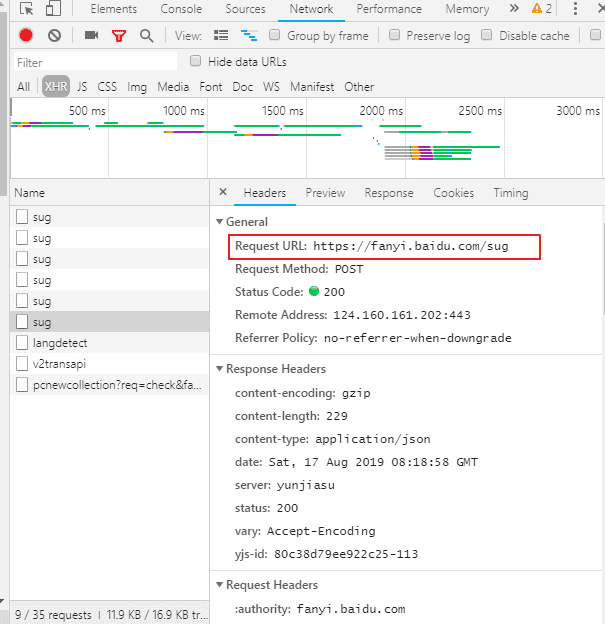Enable Group by frame checkbox
The height and width of the screenshot is (624, 605).
pos(274,35)
